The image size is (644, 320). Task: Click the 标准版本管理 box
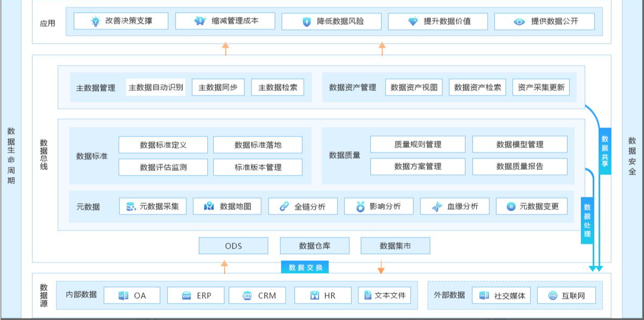[258, 167]
